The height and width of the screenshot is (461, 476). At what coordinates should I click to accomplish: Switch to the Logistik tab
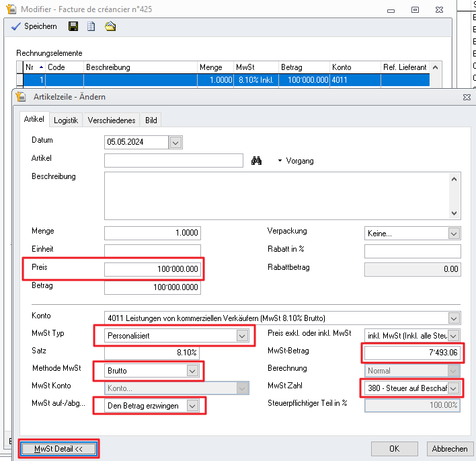66,120
